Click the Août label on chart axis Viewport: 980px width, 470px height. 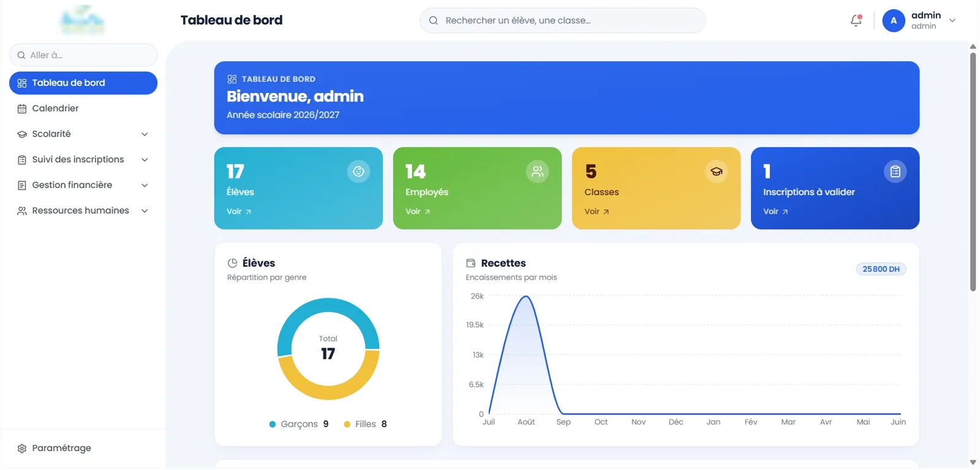[x=526, y=422]
